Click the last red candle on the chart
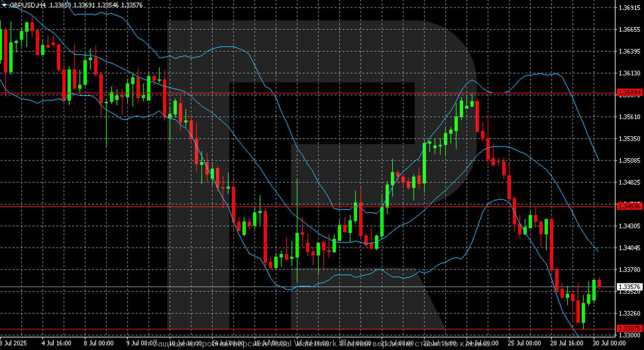Image resolution: width=644 pixels, height=350 pixels. (x=599, y=284)
